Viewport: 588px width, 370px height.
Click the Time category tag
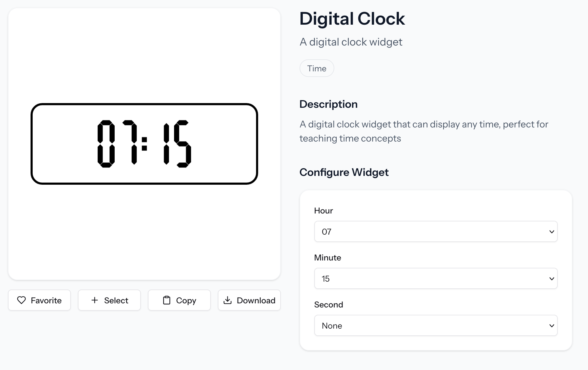317,68
